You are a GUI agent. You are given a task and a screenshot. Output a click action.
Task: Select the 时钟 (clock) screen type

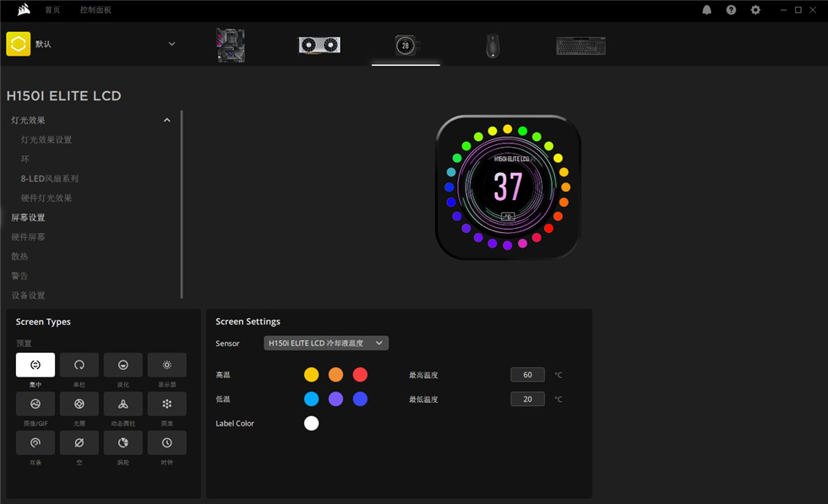[x=167, y=442]
